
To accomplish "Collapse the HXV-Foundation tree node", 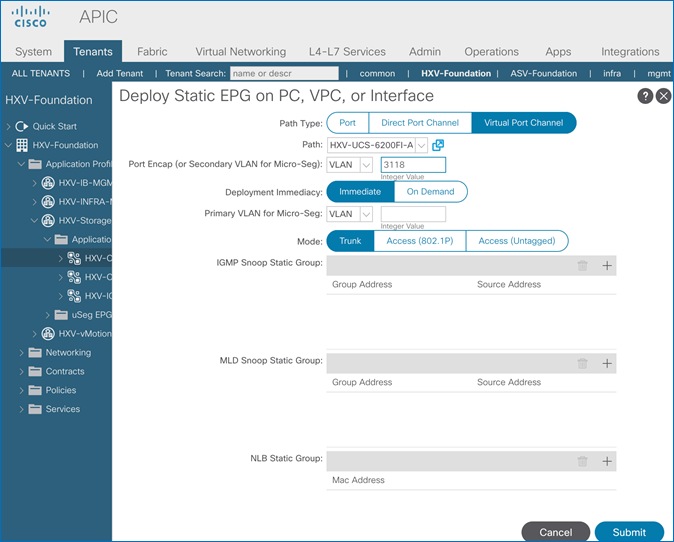I will (8, 145).
